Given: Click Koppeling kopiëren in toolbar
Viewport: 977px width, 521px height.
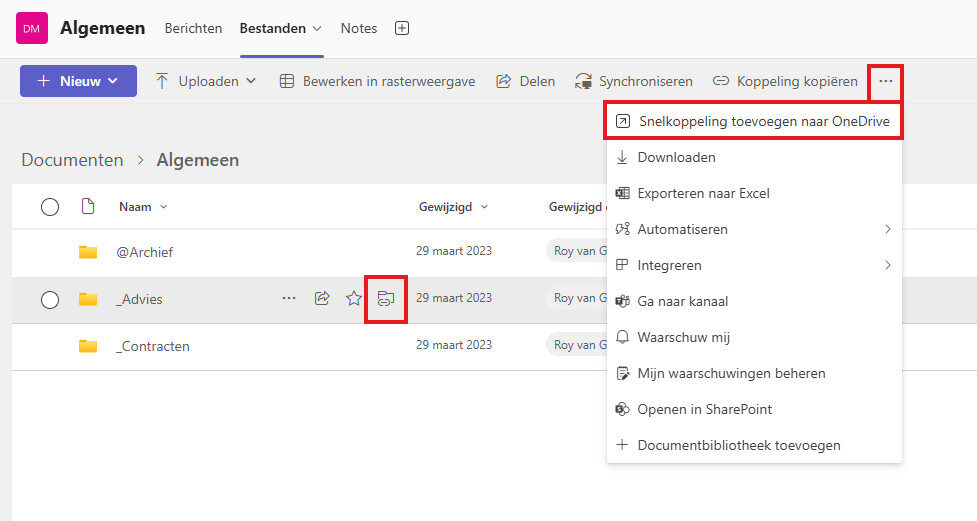Looking at the screenshot, I should (x=785, y=81).
